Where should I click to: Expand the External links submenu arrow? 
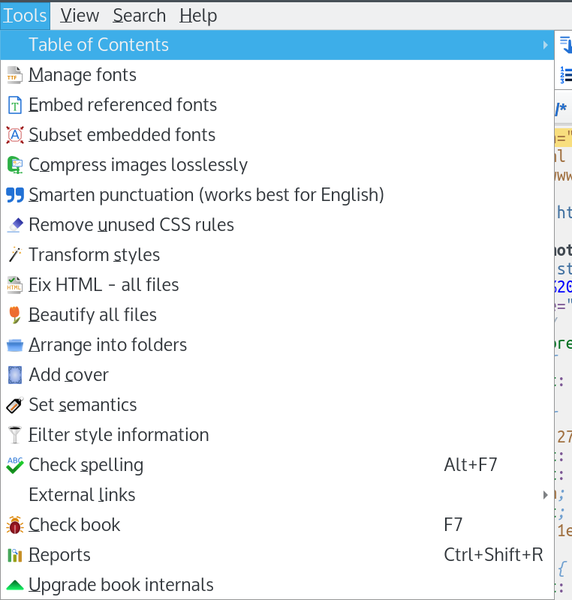pyautogui.click(x=545, y=495)
